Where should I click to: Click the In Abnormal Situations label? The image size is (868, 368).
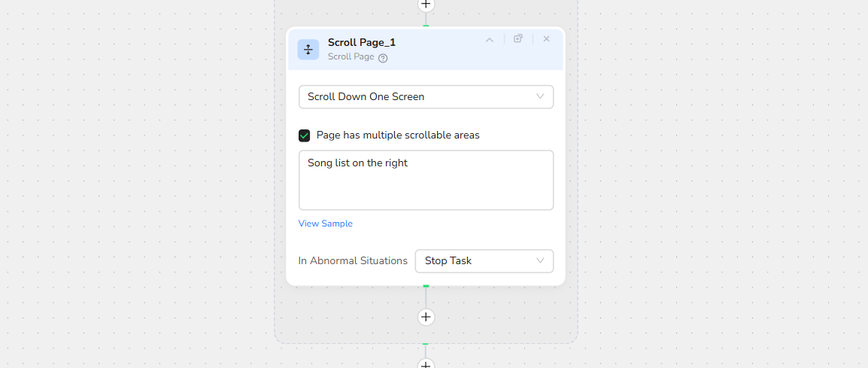(353, 261)
